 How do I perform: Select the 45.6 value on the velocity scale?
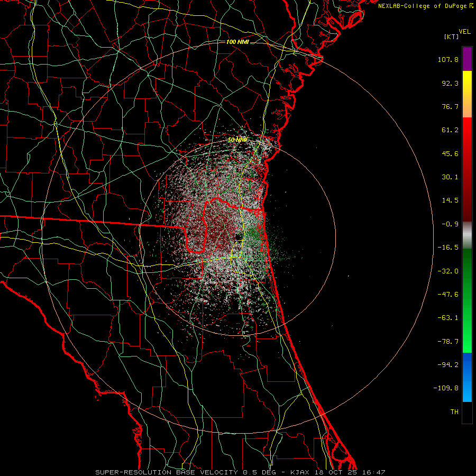(450, 153)
